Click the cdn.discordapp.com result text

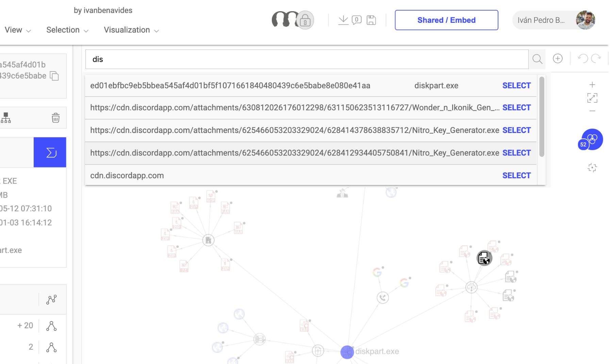pos(127,176)
